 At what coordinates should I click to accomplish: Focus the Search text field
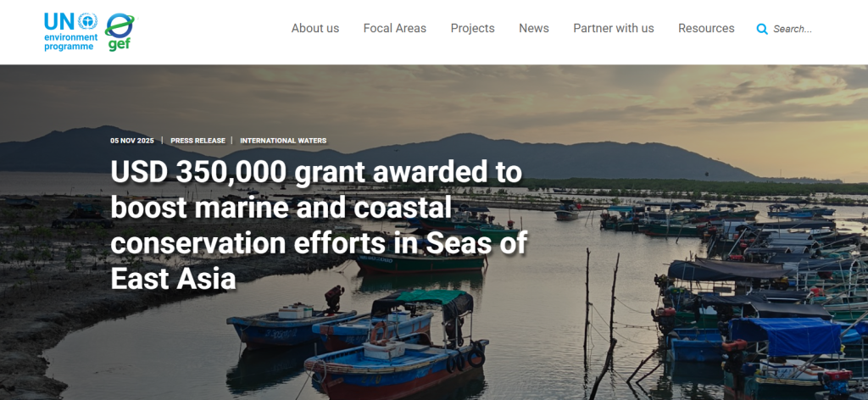tap(800, 29)
